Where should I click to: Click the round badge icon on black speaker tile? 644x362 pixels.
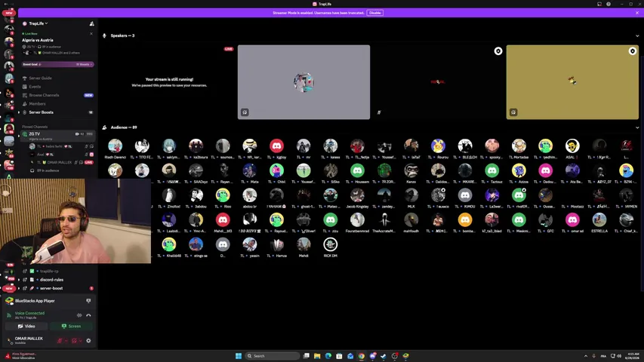(498, 51)
